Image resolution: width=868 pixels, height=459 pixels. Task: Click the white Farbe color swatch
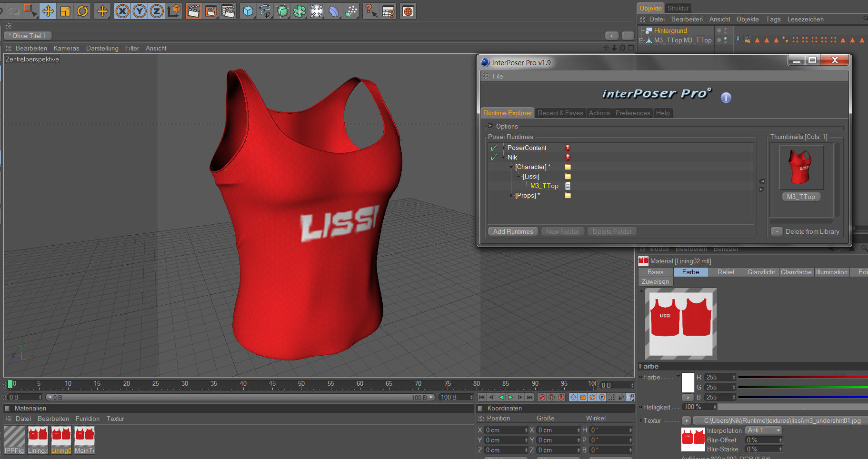point(688,382)
